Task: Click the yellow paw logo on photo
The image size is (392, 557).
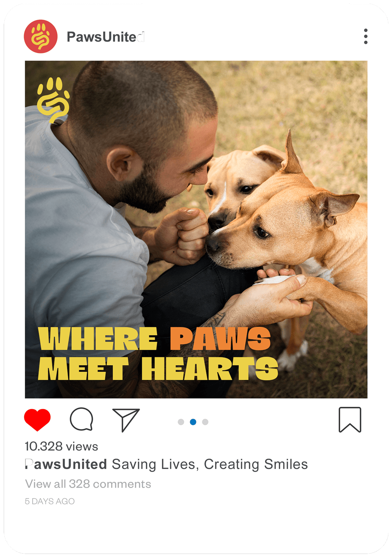Action: (53, 100)
